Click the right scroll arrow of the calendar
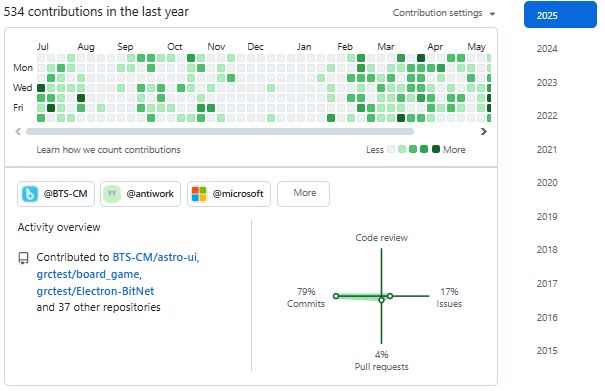 click(483, 132)
